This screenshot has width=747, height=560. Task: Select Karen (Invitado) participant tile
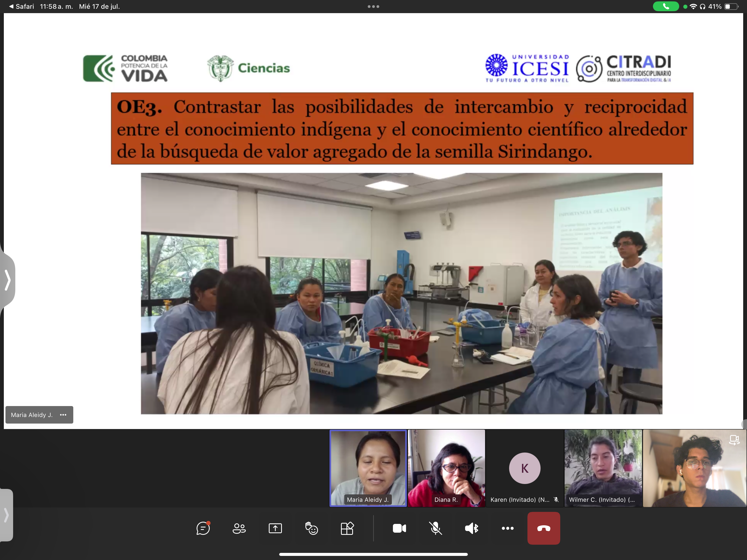[524, 468]
